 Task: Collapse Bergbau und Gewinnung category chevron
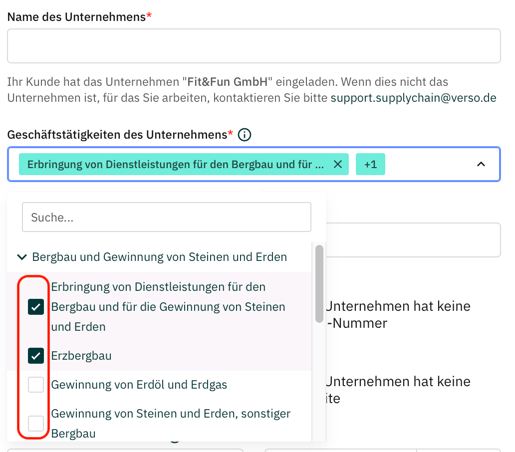click(x=22, y=257)
